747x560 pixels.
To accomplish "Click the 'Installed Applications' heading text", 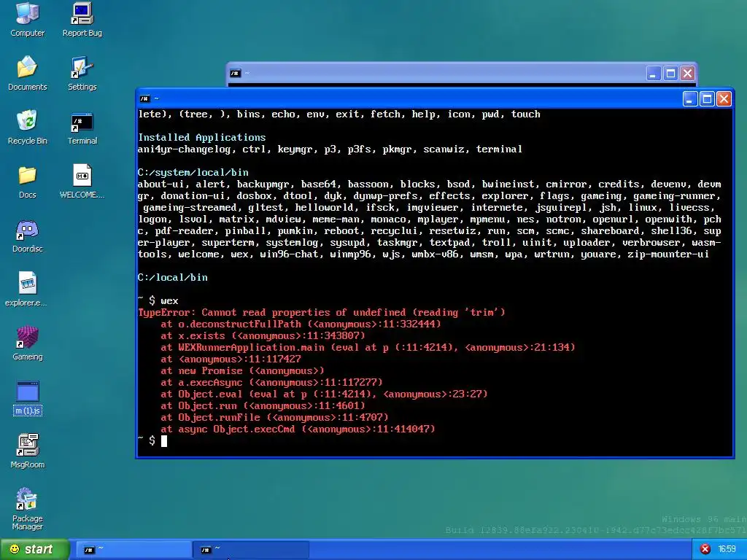I will pos(201,137).
